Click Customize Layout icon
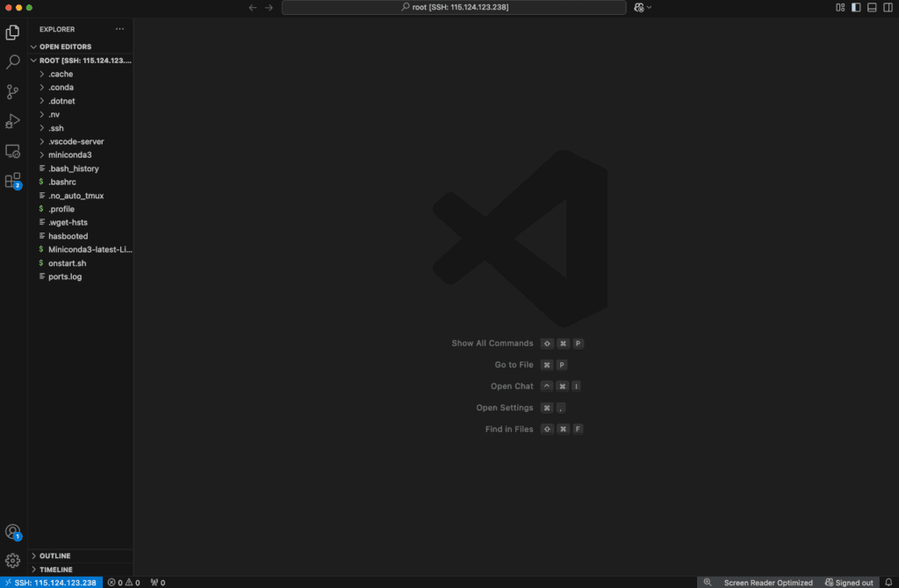This screenshot has height=588, width=899. [x=840, y=7]
